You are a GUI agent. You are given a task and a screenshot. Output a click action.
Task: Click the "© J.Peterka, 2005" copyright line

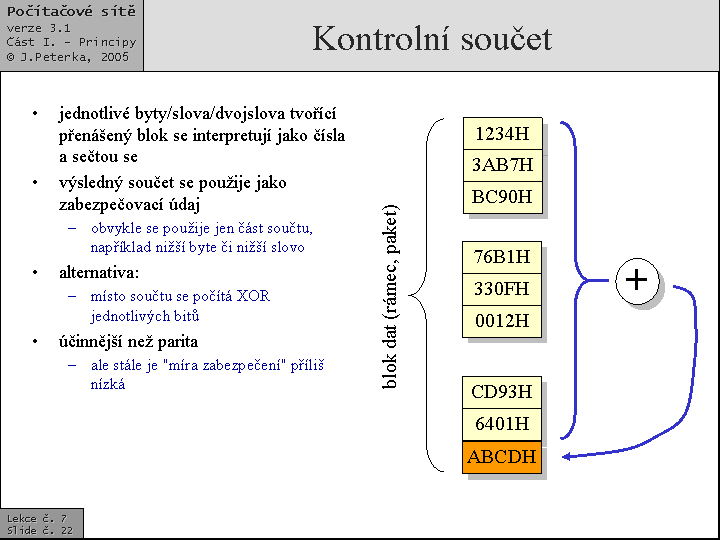tap(68, 57)
